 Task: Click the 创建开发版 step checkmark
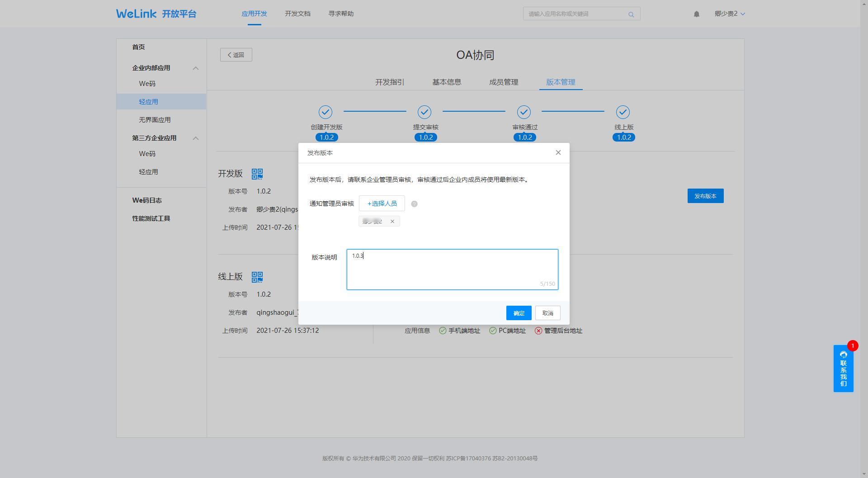point(325,112)
